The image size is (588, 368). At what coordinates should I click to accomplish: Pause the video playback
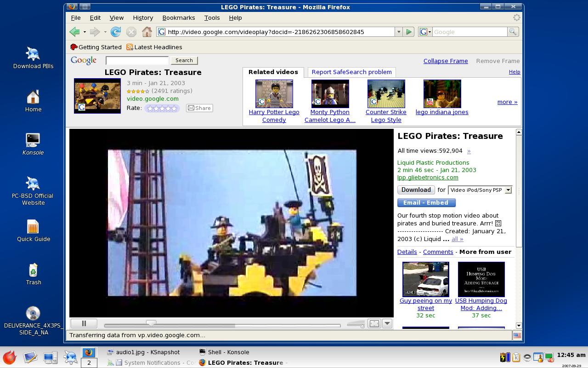[84, 324]
